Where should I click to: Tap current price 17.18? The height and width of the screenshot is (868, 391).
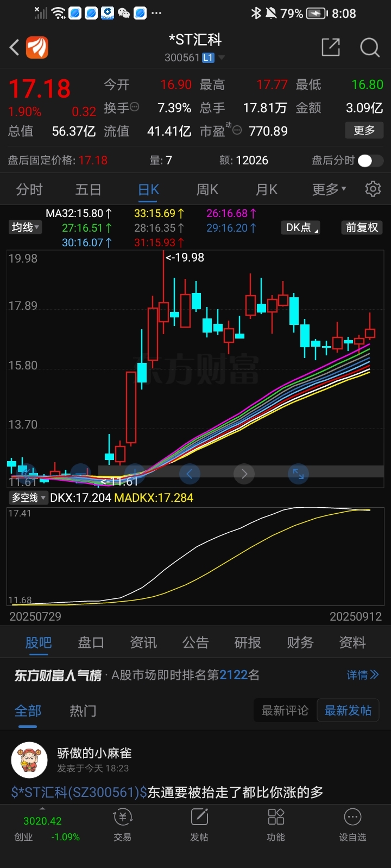point(40,88)
